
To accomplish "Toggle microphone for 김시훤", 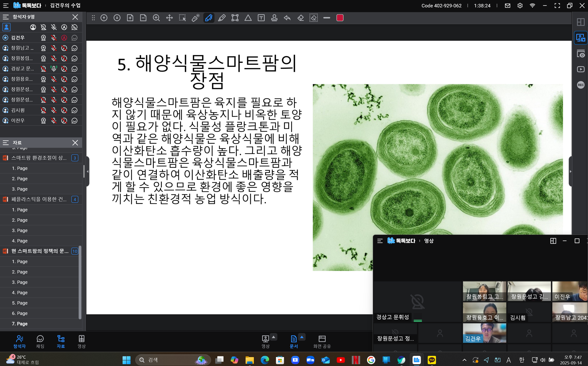I will [54, 110].
